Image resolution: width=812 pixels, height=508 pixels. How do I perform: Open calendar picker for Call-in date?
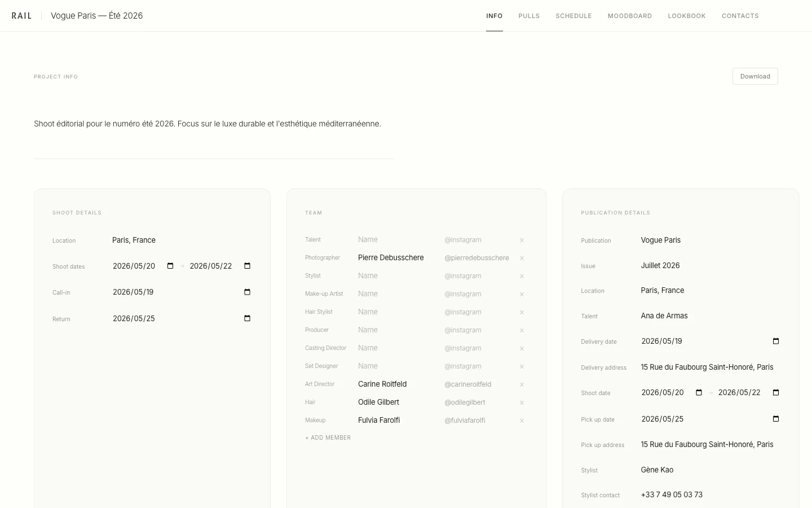(x=247, y=292)
